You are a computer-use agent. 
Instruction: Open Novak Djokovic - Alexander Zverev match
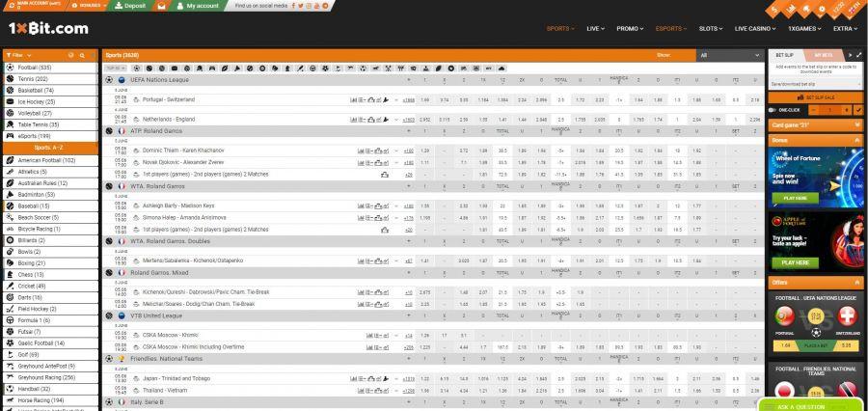[x=181, y=162]
